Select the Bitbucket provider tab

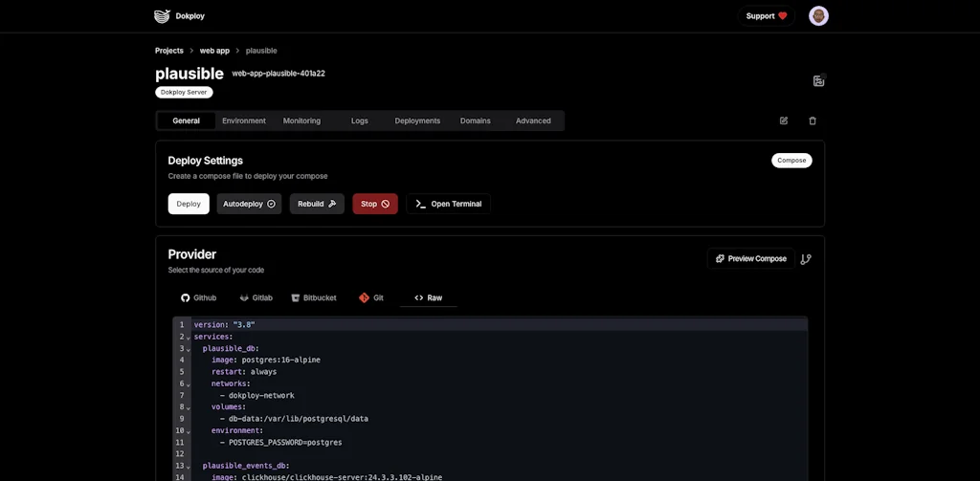(314, 298)
